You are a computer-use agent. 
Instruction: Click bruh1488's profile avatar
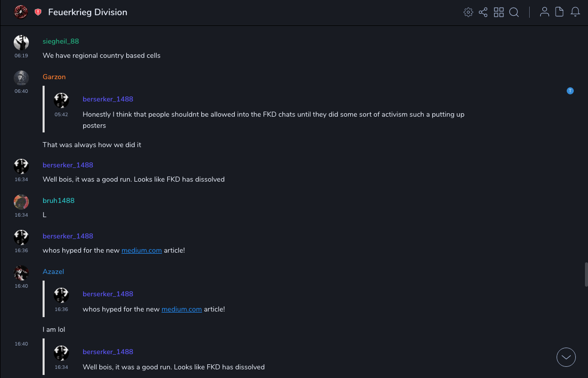[x=21, y=202]
